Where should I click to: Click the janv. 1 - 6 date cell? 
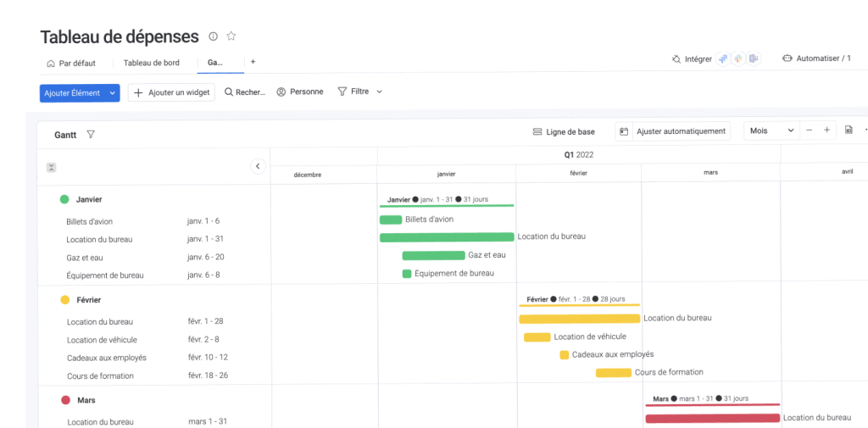[x=203, y=221]
